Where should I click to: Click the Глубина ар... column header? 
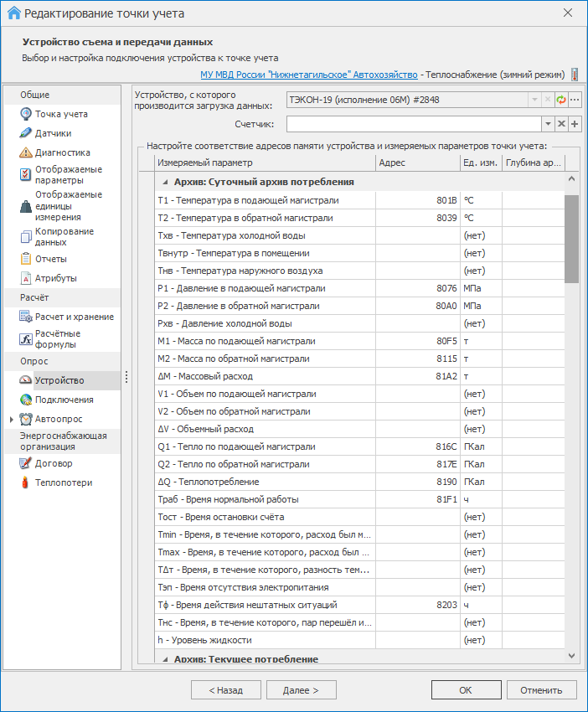534,163
